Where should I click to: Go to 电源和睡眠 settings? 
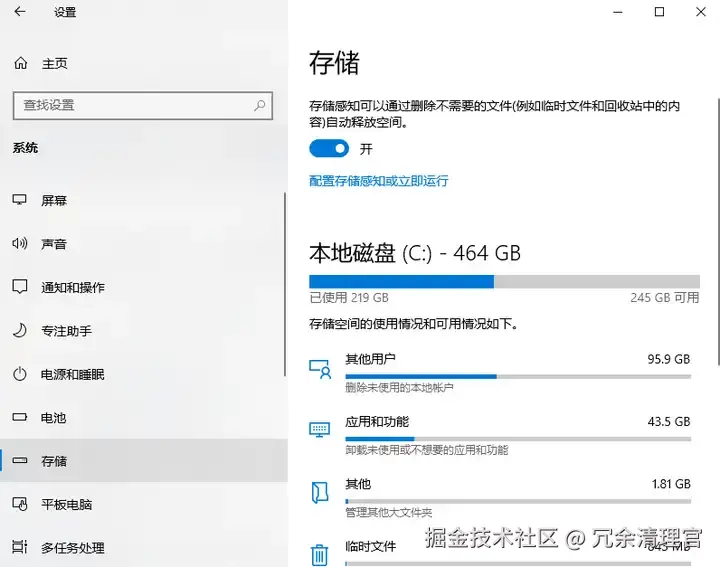[x=142, y=374]
